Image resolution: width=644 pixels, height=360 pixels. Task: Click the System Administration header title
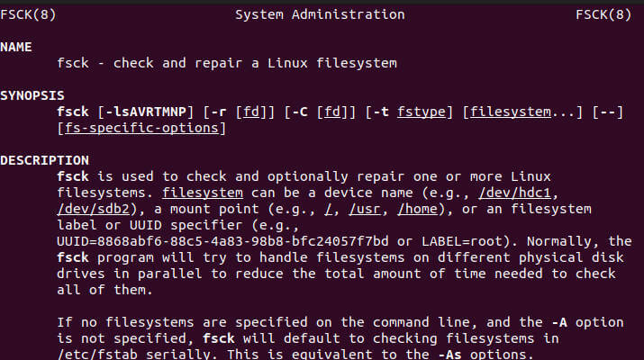coord(320,14)
